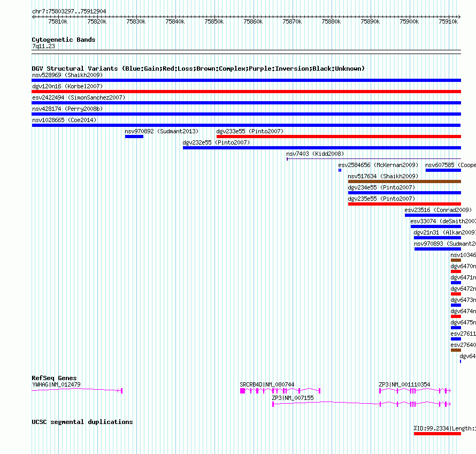Viewport: 476px width, 454px height.
Task: Click the 75810k ruler tick label
Action: point(58,21)
